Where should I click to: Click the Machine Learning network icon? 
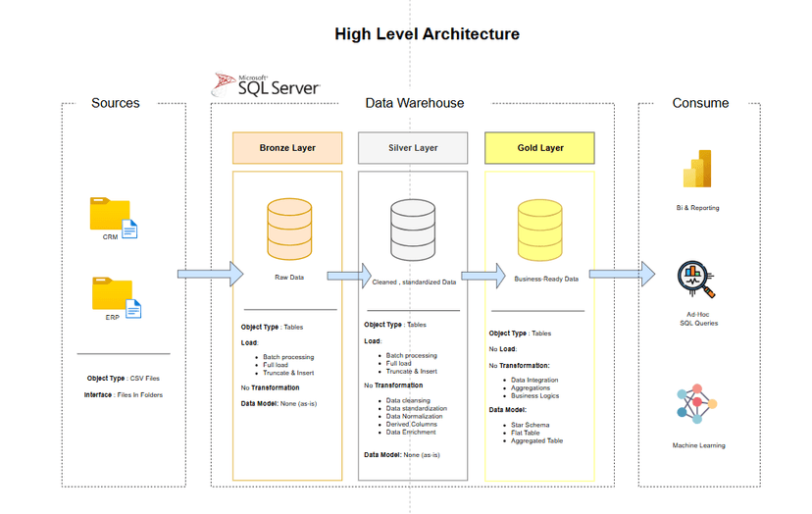[697, 403]
